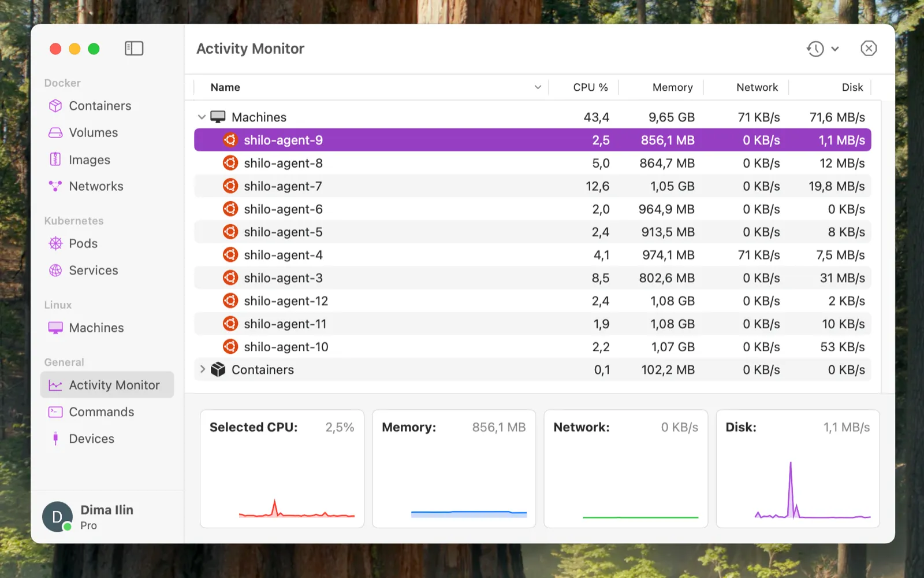
Task: Click the Devices plug icon
Action: pos(55,439)
